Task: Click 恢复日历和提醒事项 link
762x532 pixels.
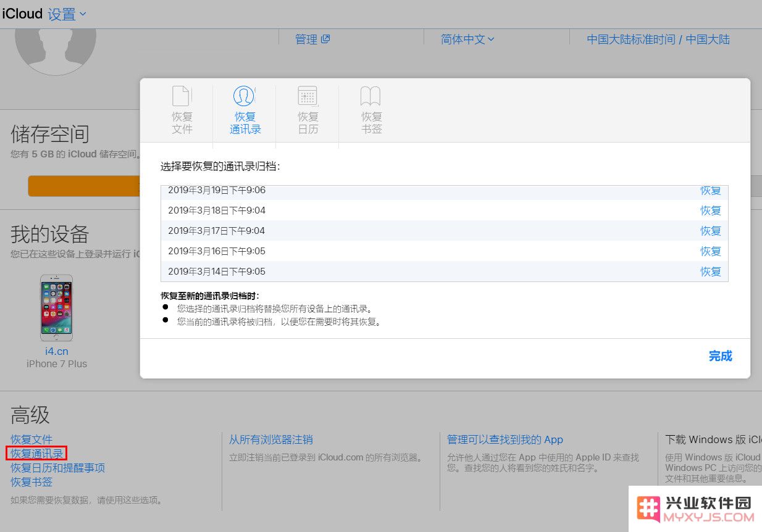Action: tap(58, 468)
